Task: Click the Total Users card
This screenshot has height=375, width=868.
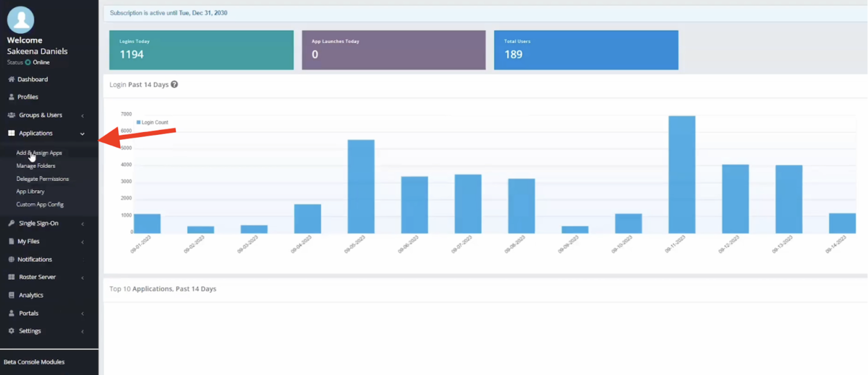Action: pyautogui.click(x=586, y=50)
